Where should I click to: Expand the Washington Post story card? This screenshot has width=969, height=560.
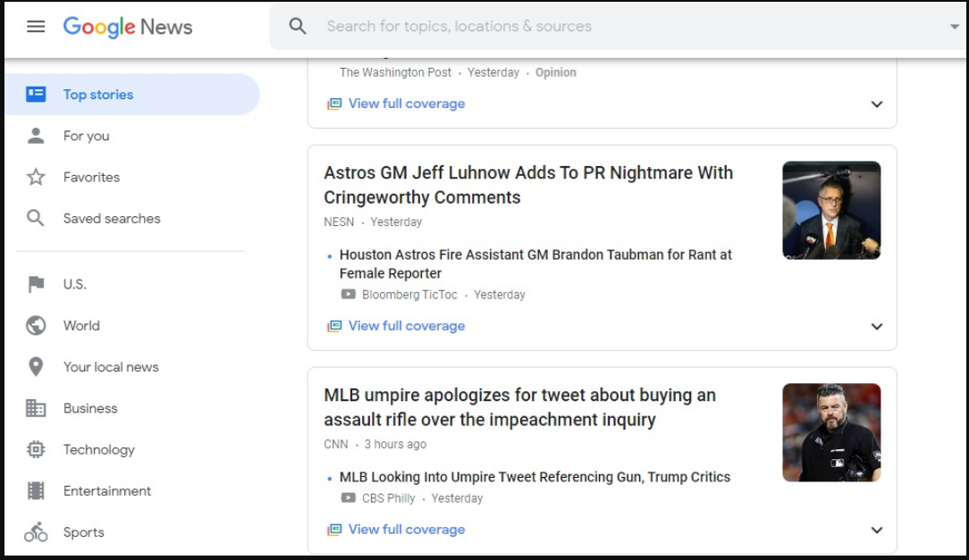click(x=877, y=104)
